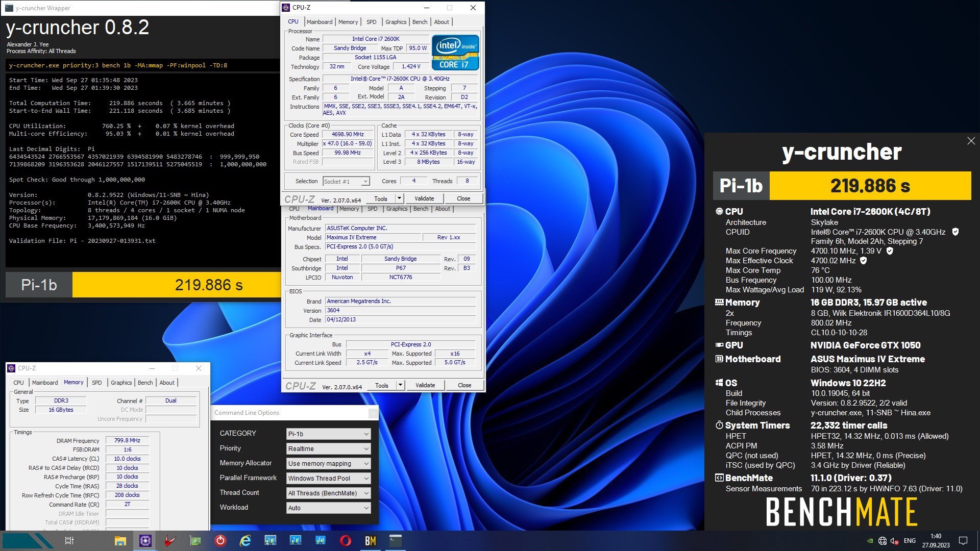Open the Parallel Framework dropdown
980x551 pixels.
pos(329,478)
